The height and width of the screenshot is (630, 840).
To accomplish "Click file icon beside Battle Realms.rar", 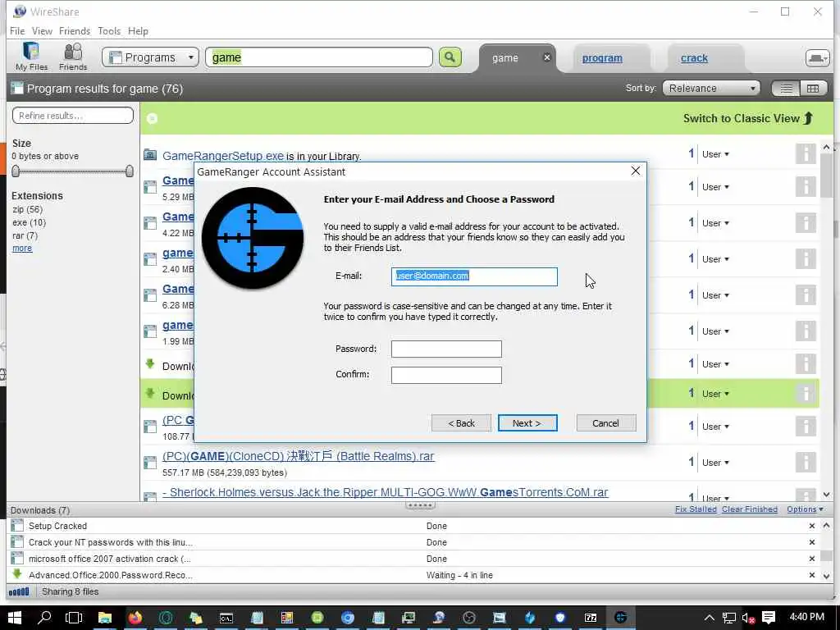I will [150, 463].
